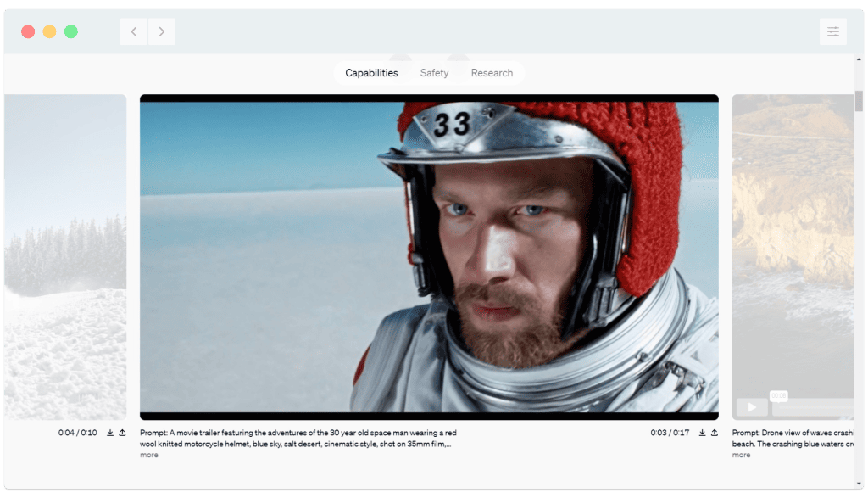Download the spaceman trailer video
This screenshot has height=498, width=868.
click(108, 433)
